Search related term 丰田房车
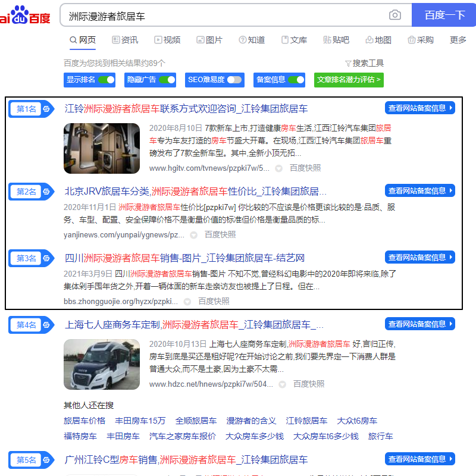The width and height of the screenshot is (476, 476). tap(123, 436)
